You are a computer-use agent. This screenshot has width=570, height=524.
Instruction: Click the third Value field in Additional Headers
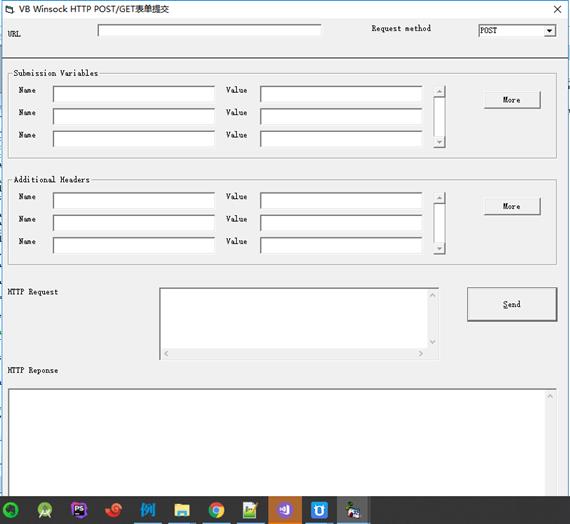tap(341, 245)
